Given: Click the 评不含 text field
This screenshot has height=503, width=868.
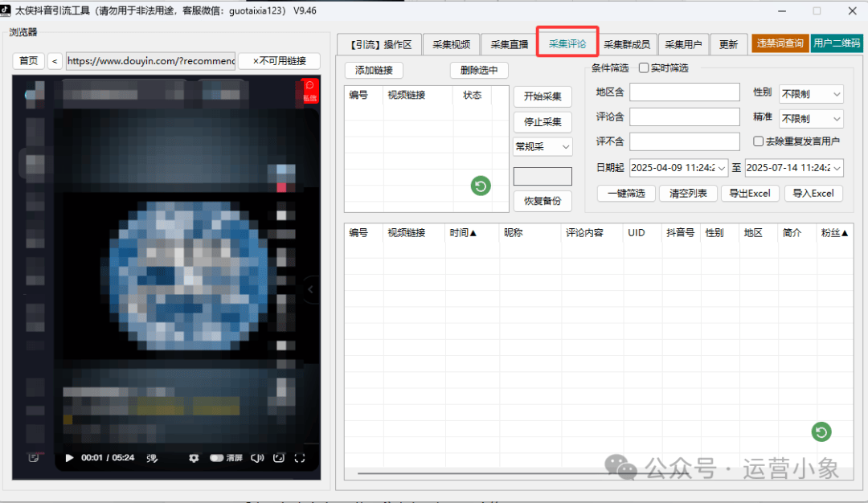Looking at the screenshot, I should 685,141.
